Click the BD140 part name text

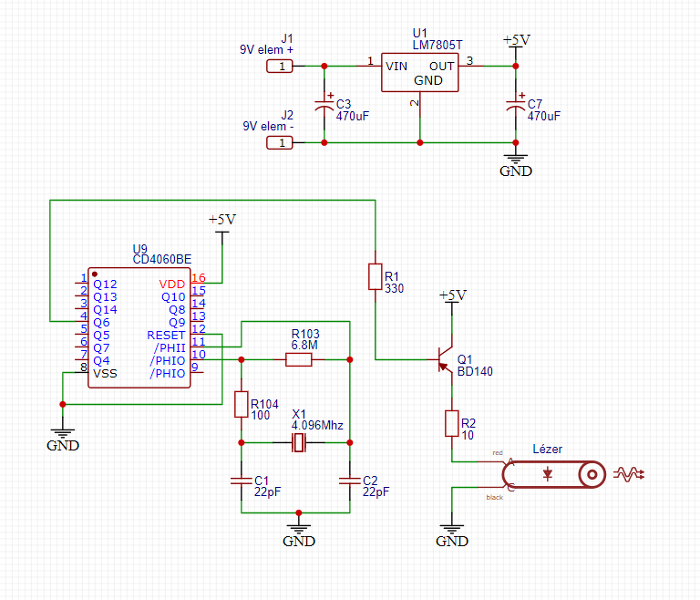[x=475, y=372]
